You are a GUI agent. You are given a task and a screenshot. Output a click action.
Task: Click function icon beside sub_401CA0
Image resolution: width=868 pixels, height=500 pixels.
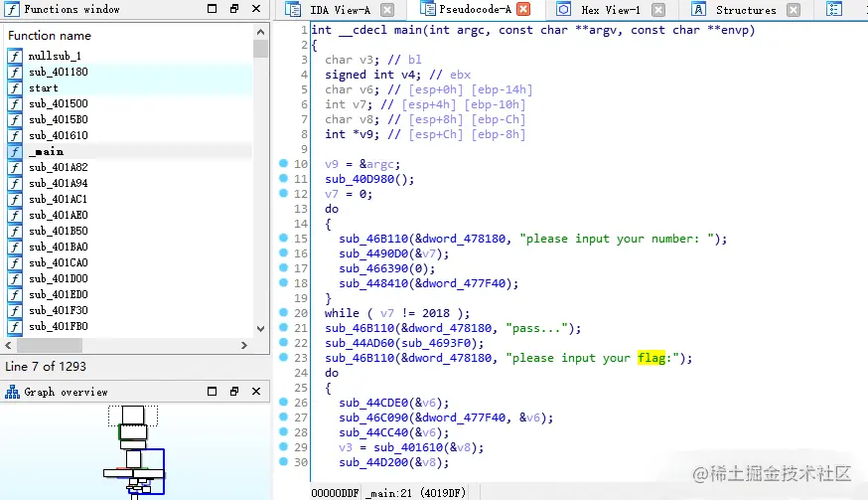point(15,262)
